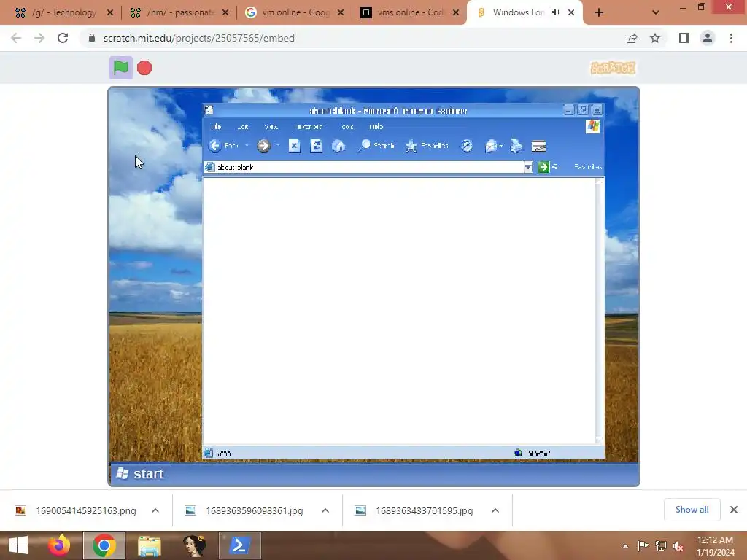Screen dimensions: 747x560
Task: Show hidden system tray icons
Action: pos(625,546)
